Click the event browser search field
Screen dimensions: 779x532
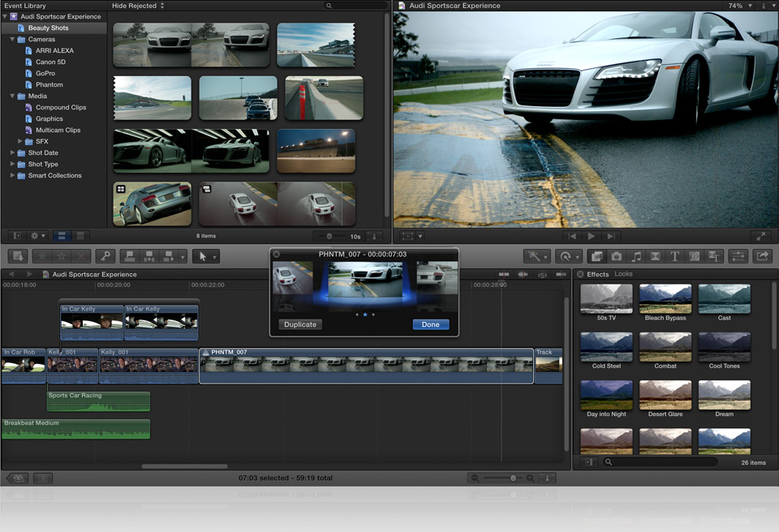(355, 6)
